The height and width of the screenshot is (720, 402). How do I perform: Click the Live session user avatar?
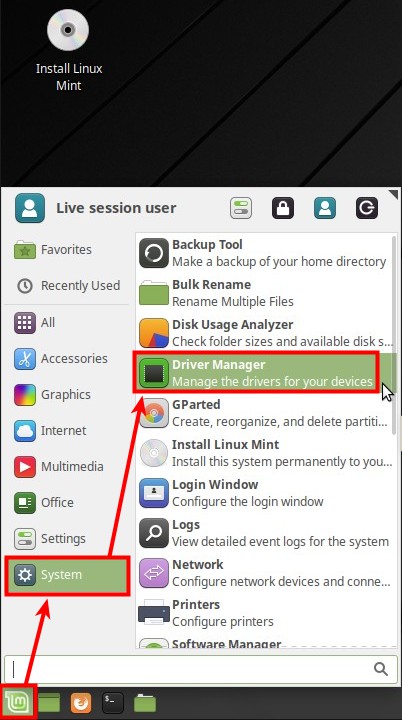tap(30, 208)
